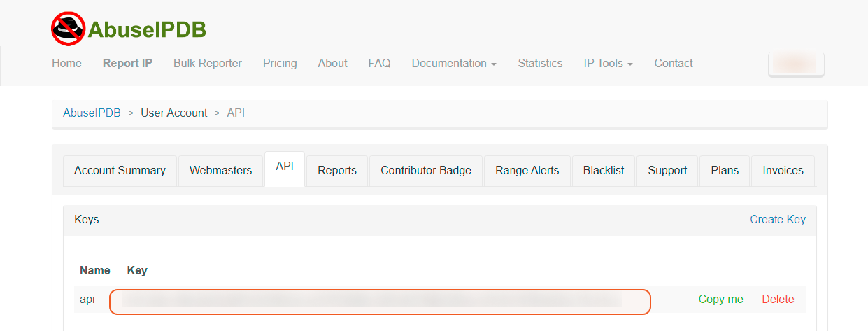Click the Create Key link
This screenshot has width=868, height=331.
(777, 219)
